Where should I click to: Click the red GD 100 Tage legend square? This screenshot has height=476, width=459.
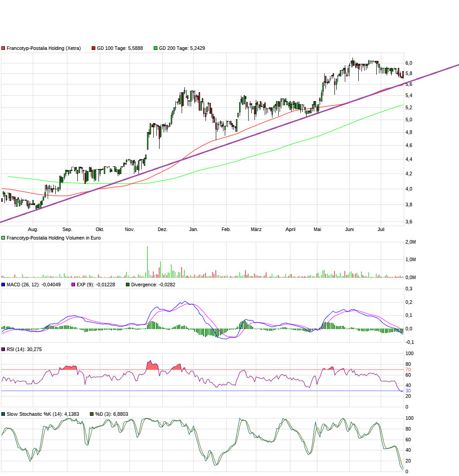pos(94,48)
